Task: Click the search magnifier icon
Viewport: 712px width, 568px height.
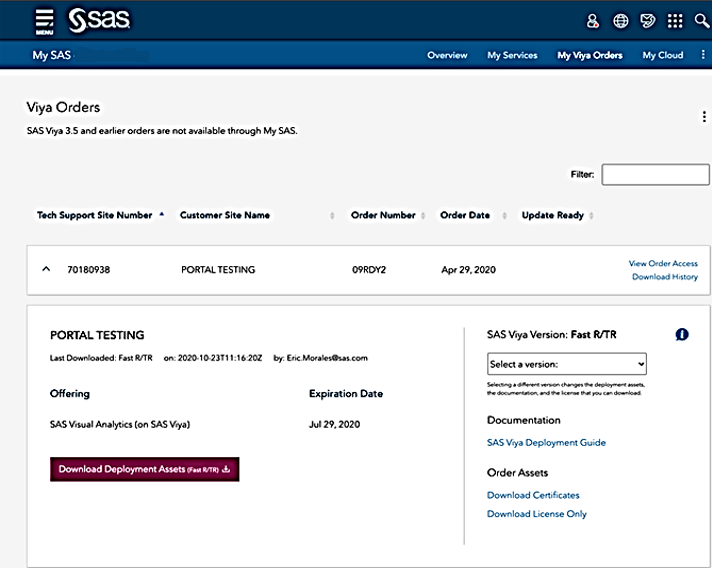Action: [x=702, y=20]
